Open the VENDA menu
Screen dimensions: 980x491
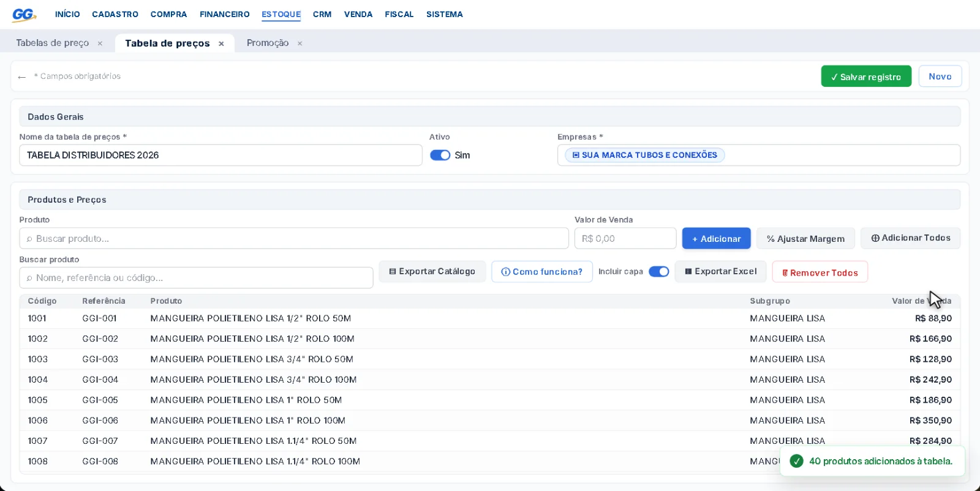tap(358, 14)
